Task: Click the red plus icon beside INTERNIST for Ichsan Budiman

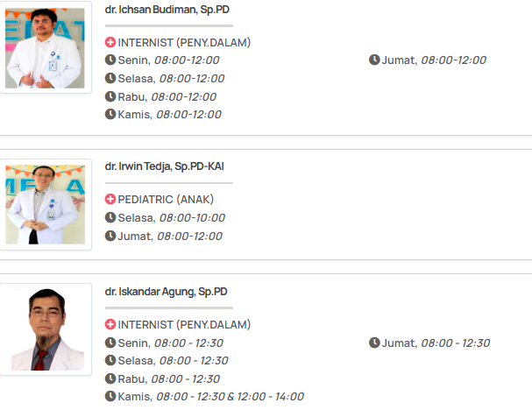Action: pyautogui.click(x=110, y=42)
